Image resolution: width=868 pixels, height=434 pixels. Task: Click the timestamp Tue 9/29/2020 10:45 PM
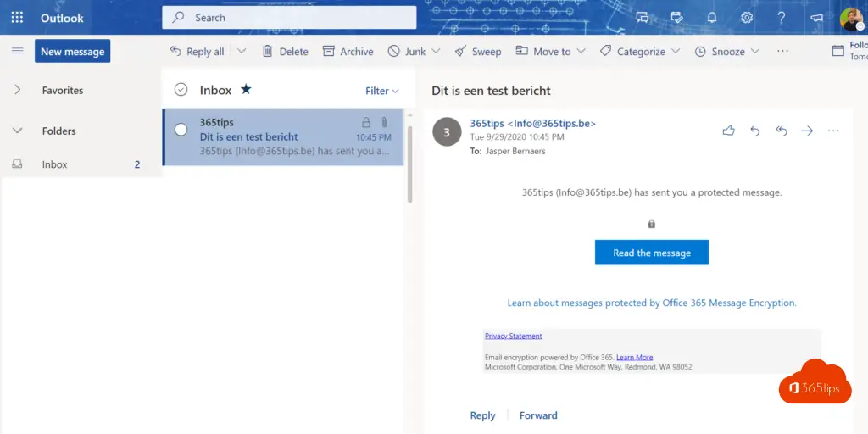[517, 136]
